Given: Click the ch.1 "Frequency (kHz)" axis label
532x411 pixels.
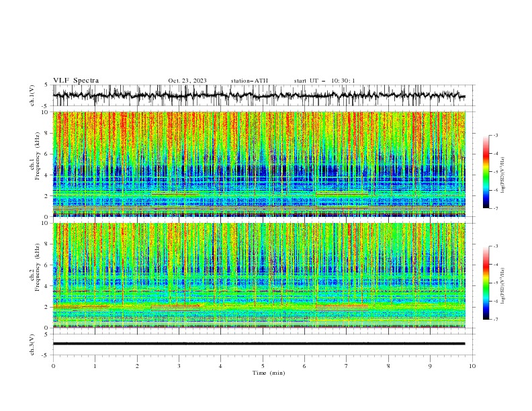Looking at the screenshot, I should (x=38, y=154).
